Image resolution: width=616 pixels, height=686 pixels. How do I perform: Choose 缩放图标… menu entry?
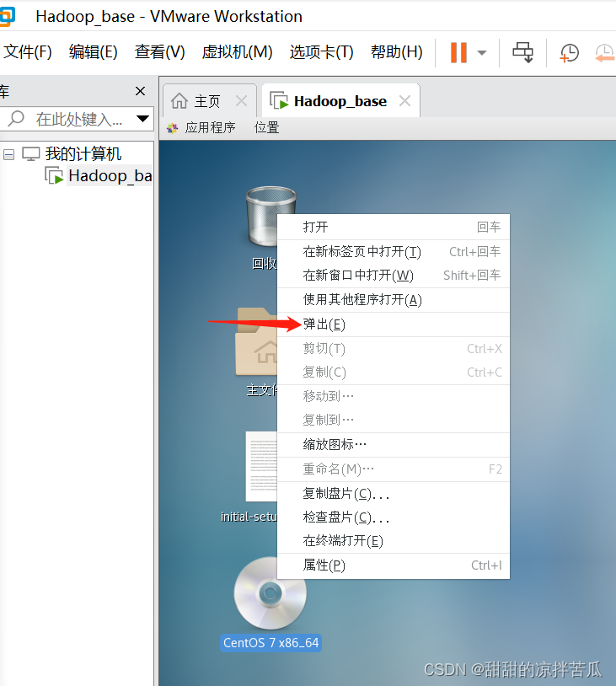(x=394, y=444)
